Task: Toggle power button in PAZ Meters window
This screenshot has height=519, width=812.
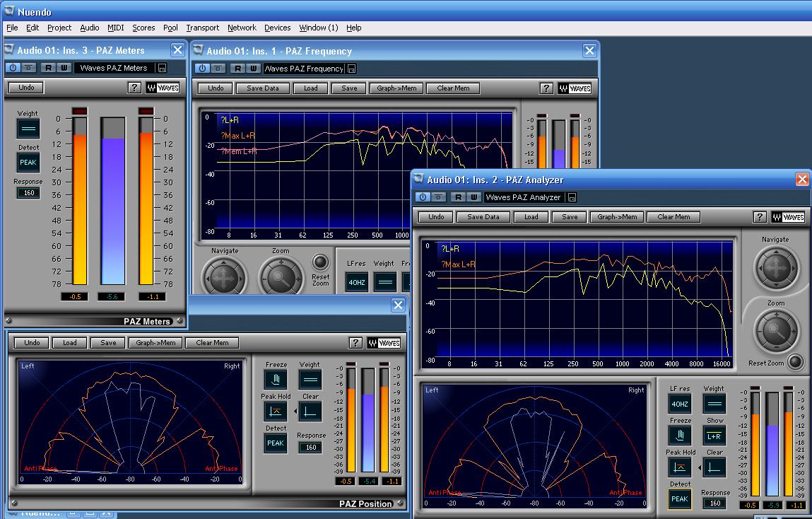Action: 13,67
